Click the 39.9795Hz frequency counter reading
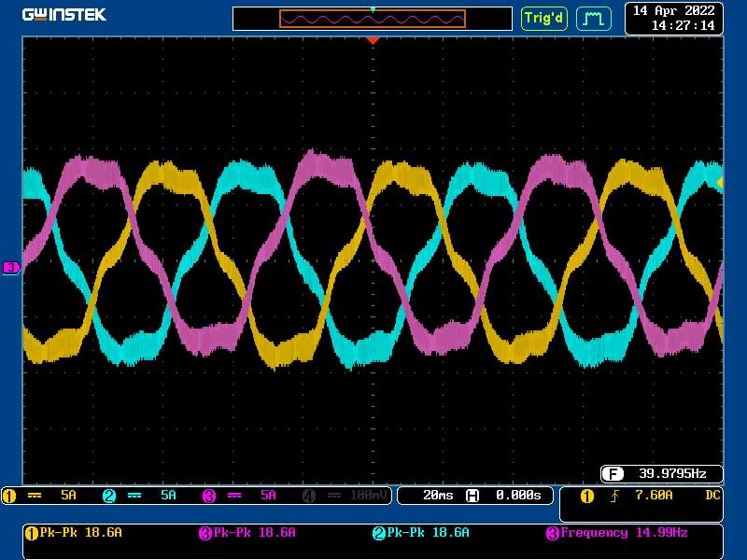The image size is (747, 560). tap(672, 474)
